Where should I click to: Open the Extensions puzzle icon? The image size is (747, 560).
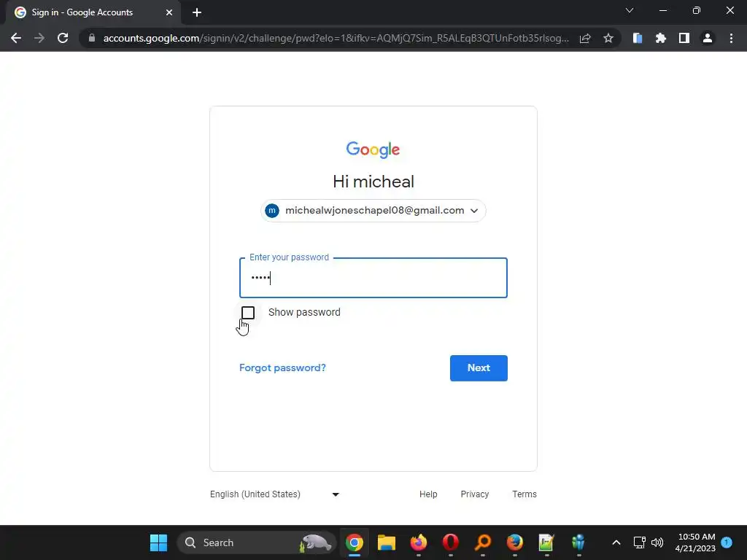tap(661, 38)
